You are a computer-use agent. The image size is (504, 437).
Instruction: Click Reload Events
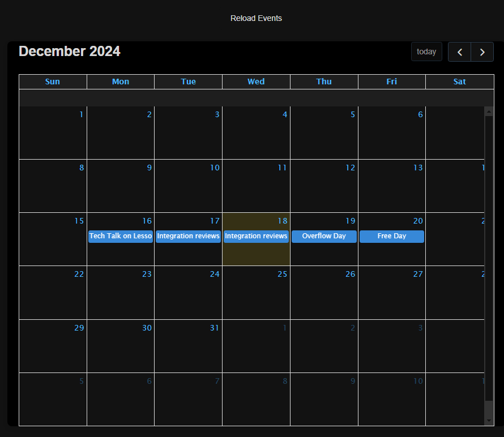pyautogui.click(x=256, y=18)
